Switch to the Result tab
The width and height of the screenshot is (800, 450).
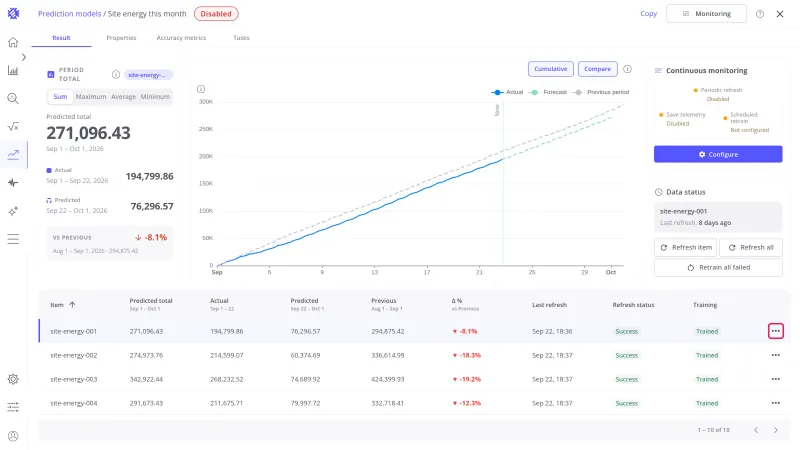[x=61, y=38]
